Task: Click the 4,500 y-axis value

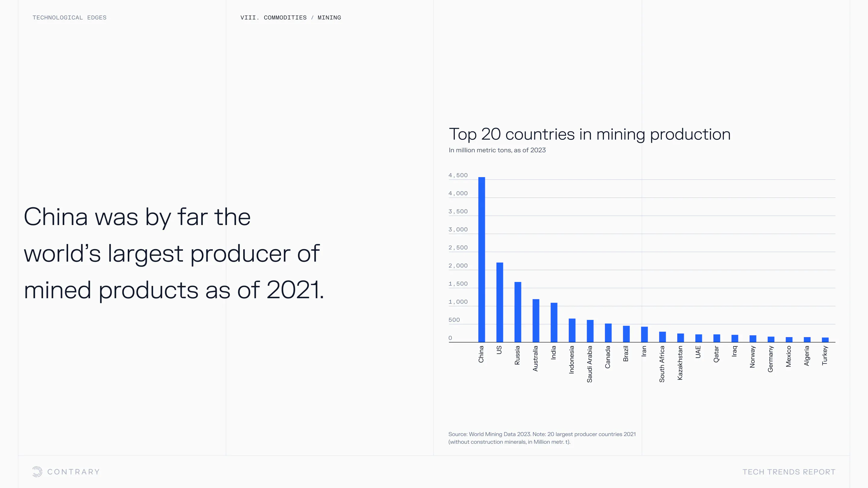Action: click(458, 175)
